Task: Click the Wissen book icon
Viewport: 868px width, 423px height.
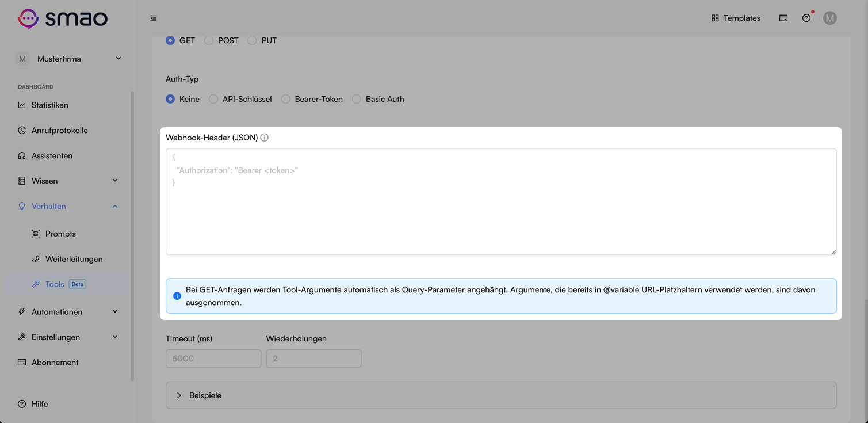Action: [x=22, y=181]
